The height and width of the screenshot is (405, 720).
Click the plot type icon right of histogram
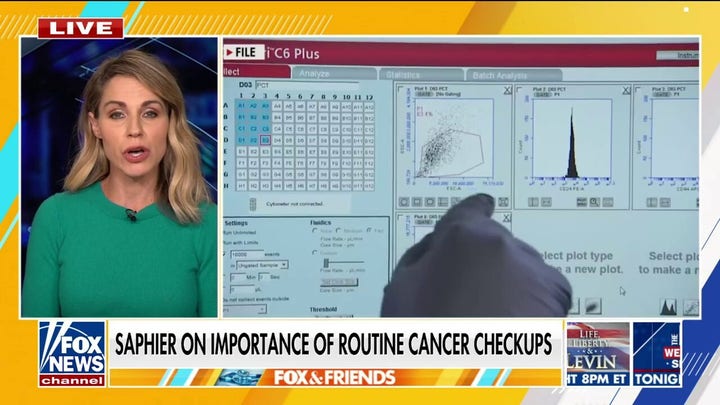[x=690, y=307]
